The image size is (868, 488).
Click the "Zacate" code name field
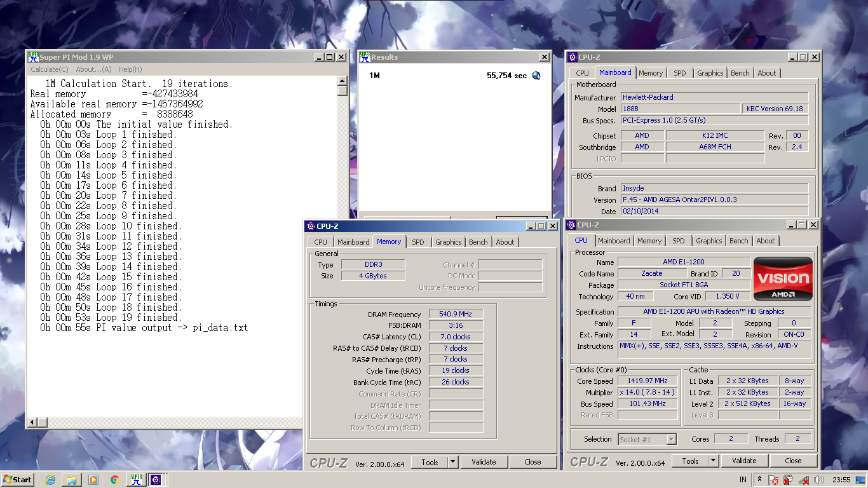pos(651,273)
